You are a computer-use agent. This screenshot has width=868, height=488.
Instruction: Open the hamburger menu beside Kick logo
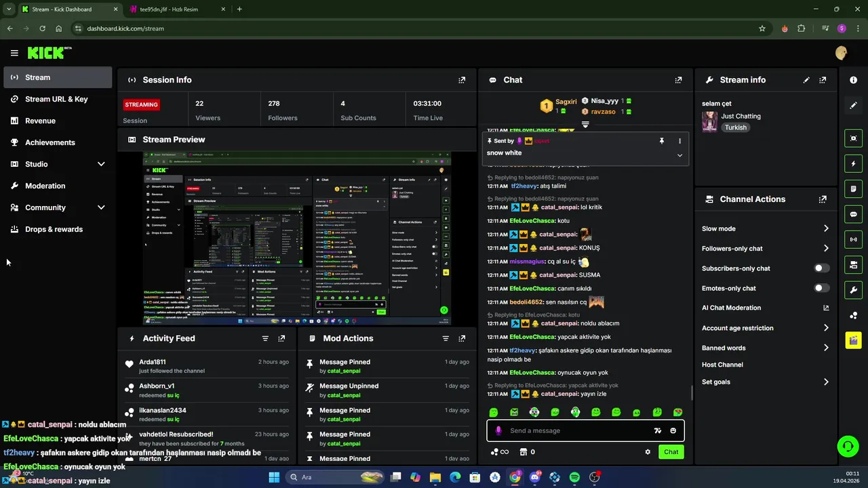tap(14, 53)
